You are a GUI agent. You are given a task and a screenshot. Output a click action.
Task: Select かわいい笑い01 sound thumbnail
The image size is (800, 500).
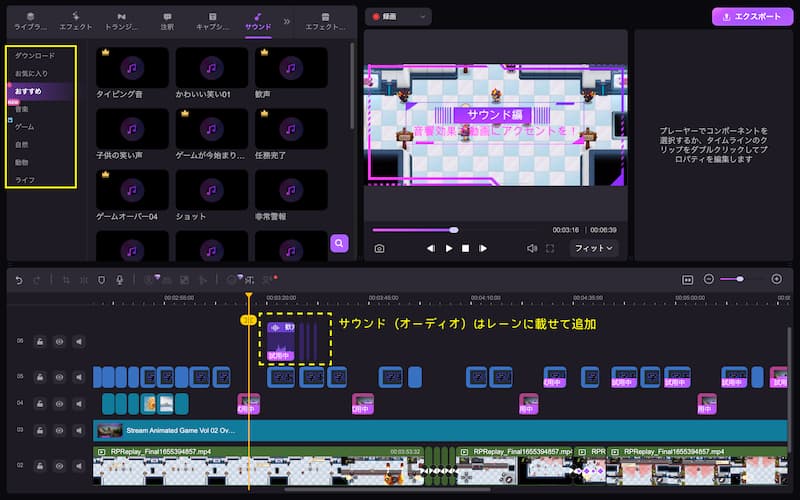click(212, 67)
